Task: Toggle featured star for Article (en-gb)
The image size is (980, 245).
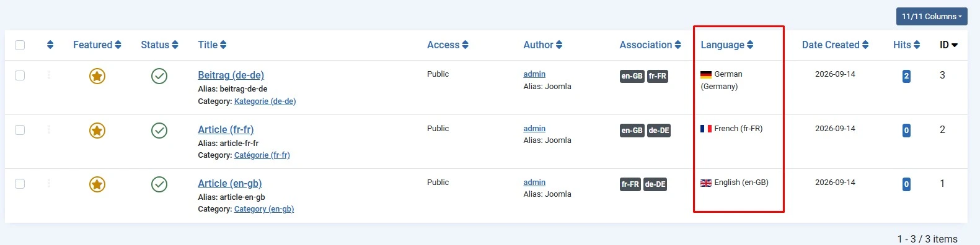Action: click(x=97, y=184)
